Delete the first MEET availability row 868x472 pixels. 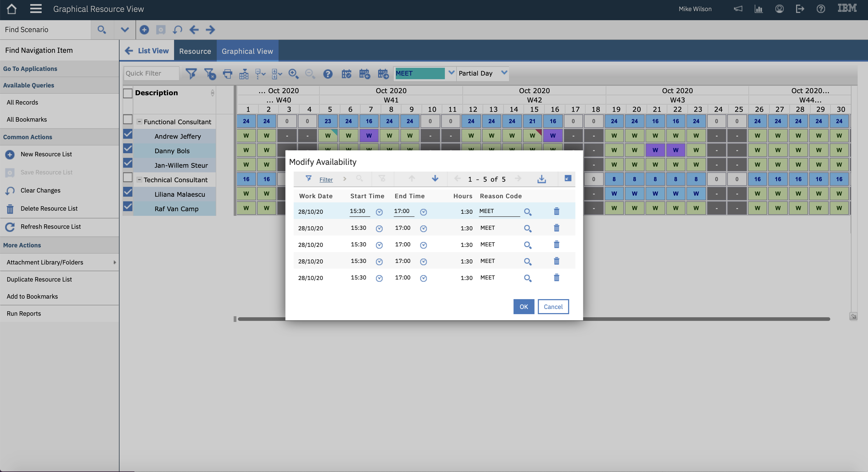[x=556, y=211]
